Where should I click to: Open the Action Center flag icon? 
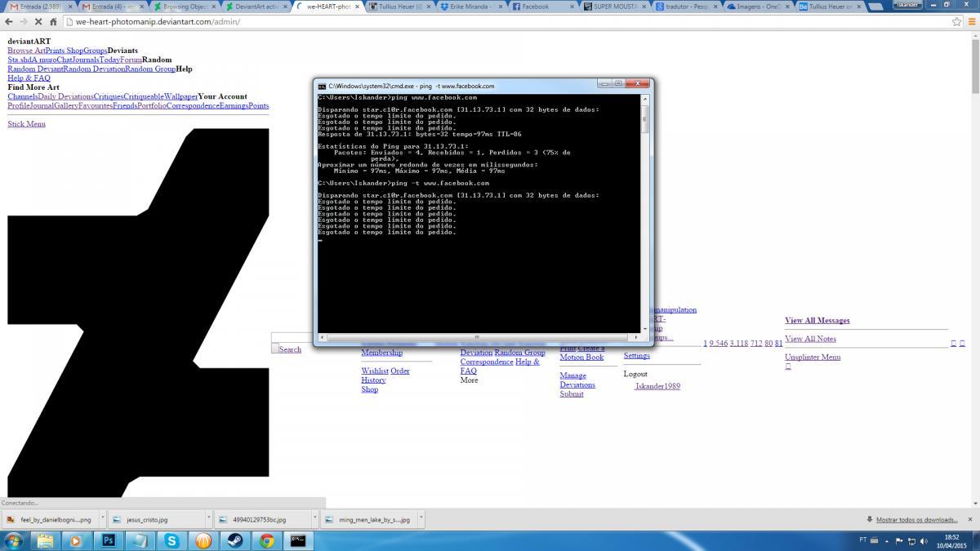899,540
